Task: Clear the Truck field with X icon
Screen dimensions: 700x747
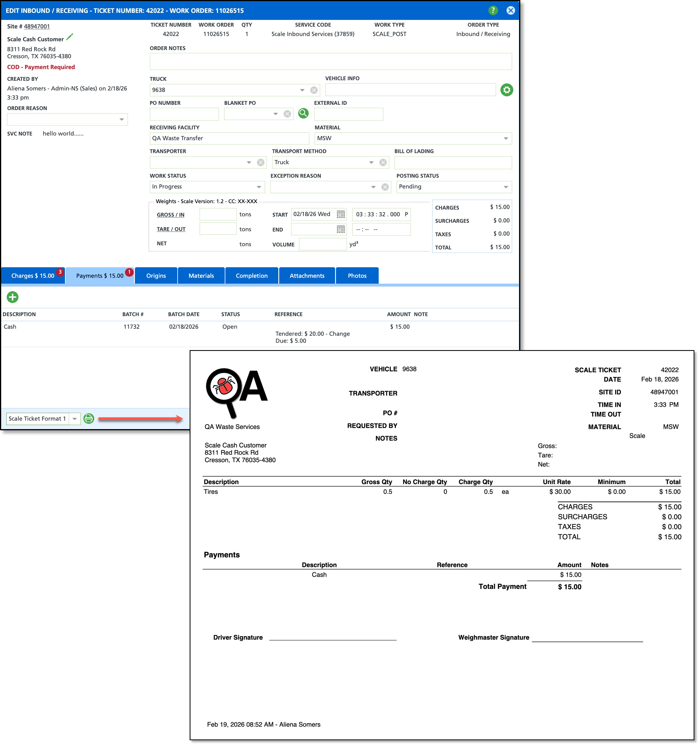Action: pos(314,90)
